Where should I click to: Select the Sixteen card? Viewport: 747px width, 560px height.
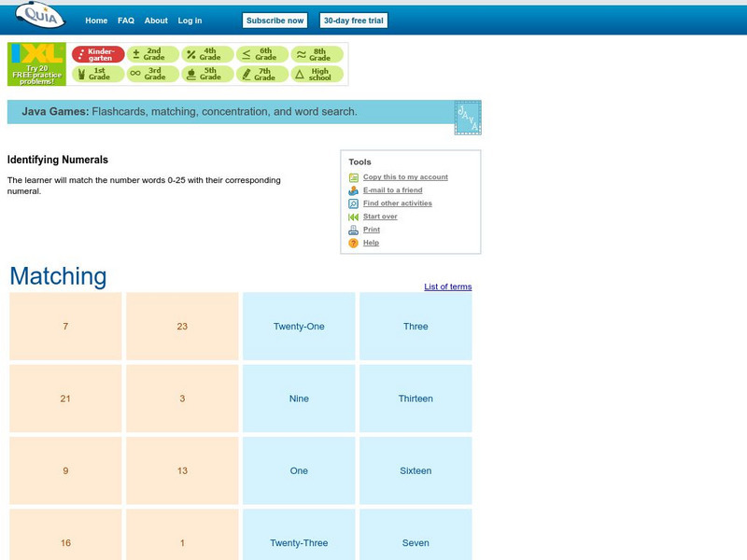coord(416,470)
